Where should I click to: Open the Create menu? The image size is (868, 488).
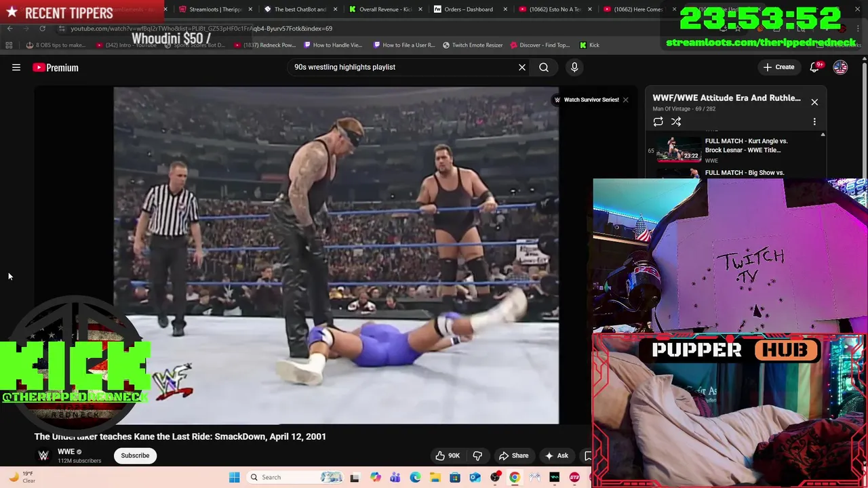pyautogui.click(x=778, y=67)
